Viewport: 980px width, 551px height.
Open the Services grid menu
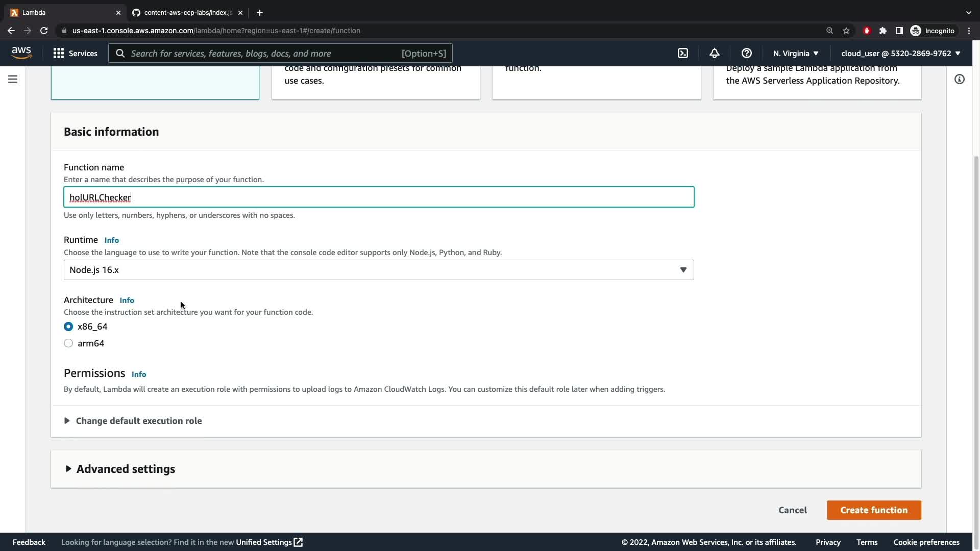(x=75, y=53)
